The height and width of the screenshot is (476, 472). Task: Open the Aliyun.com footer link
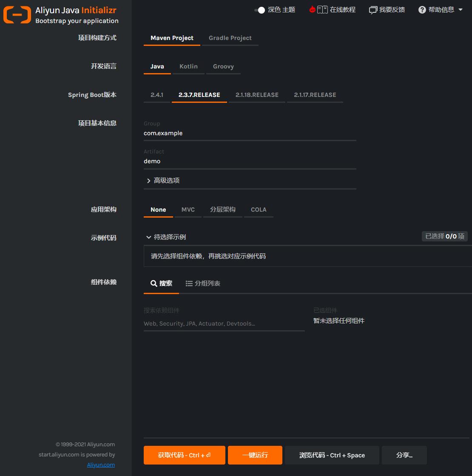101,465
